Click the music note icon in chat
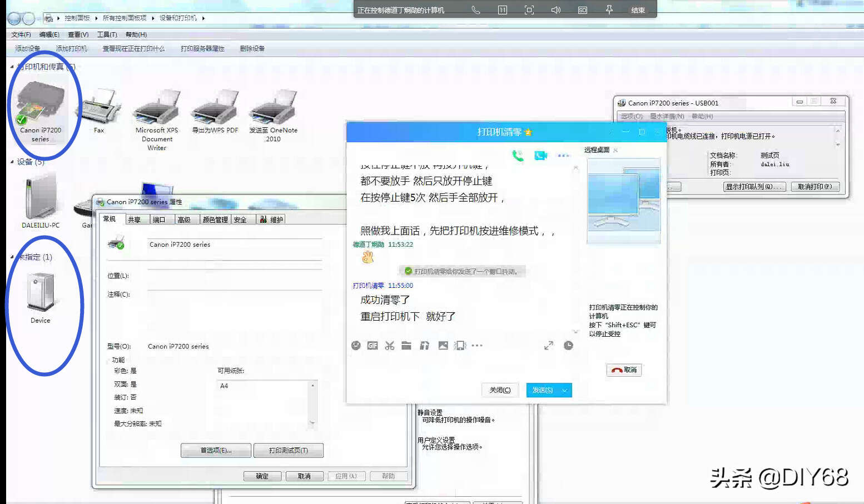This screenshot has height=504, width=864. [x=425, y=346]
